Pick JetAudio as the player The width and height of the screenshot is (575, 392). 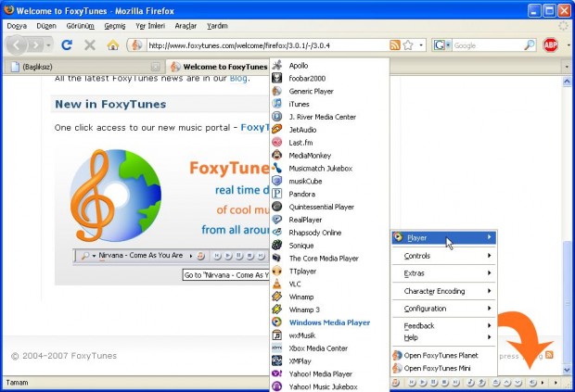coord(329,130)
